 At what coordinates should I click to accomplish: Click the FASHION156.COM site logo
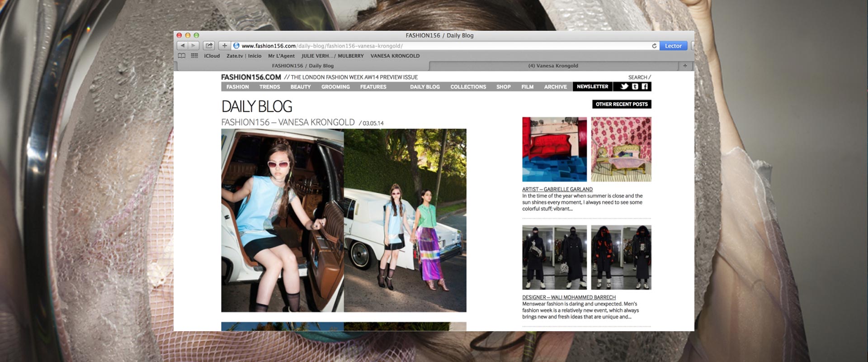[x=251, y=77]
